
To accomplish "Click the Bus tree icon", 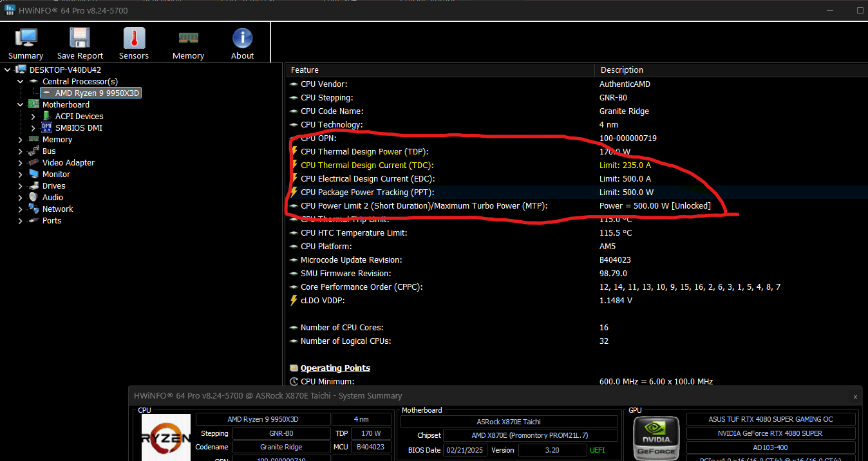I will [x=33, y=151].
